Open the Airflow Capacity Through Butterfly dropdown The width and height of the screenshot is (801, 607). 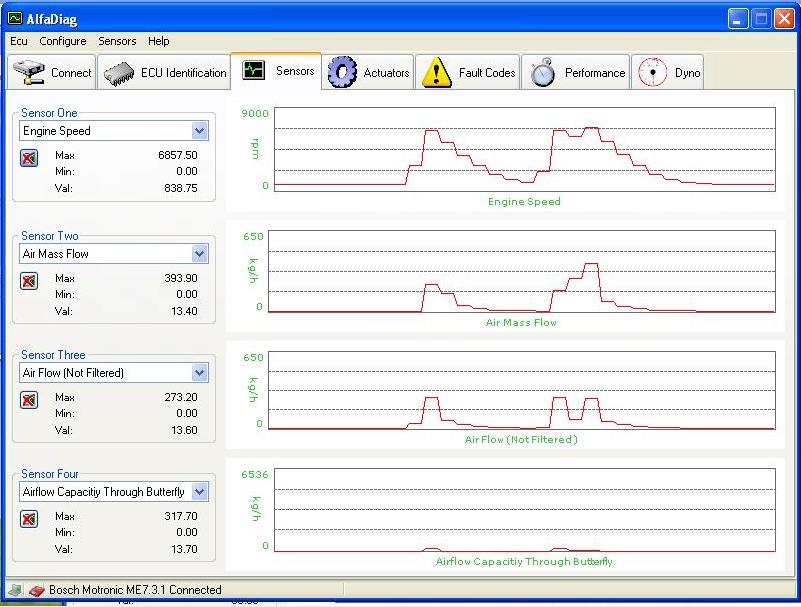tap(199, 492)
